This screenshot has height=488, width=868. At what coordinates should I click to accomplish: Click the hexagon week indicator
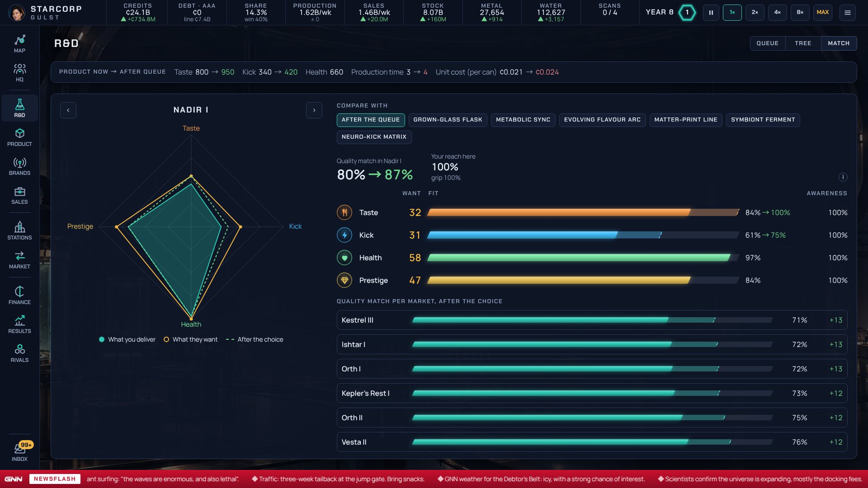click(687, 12)
